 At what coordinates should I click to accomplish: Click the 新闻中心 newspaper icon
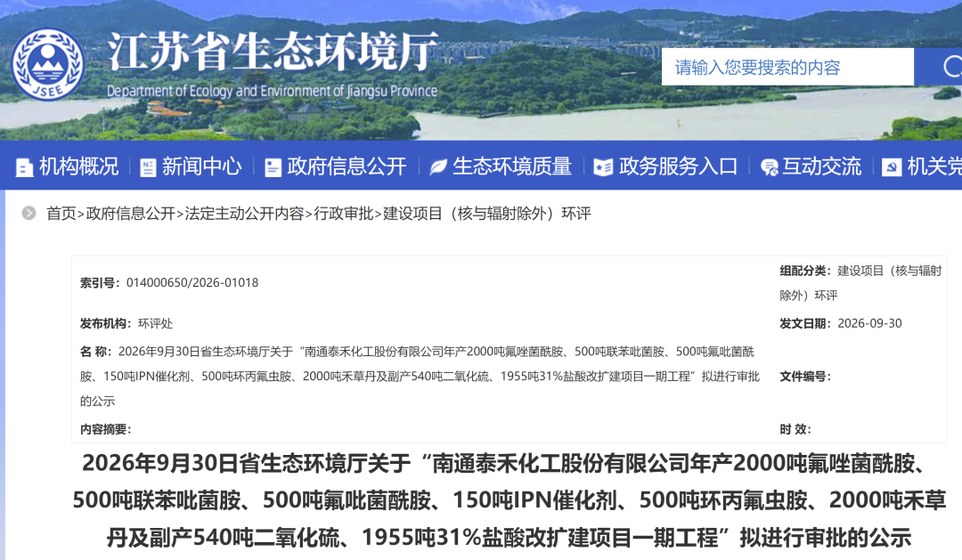(148, 167)
